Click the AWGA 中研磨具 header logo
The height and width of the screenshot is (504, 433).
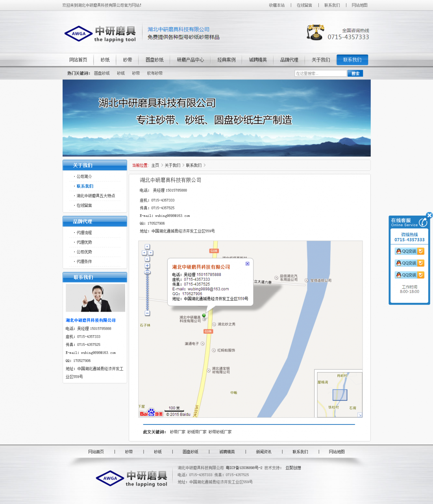click(100, 34)
